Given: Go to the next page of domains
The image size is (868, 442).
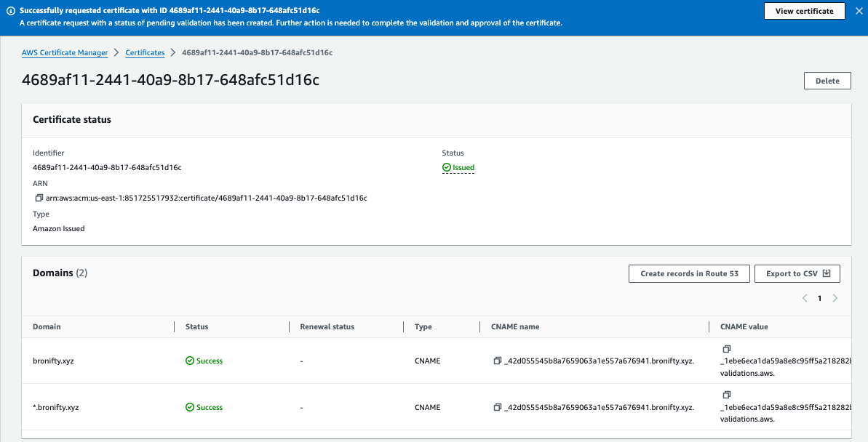Looking at the screenshot, I should 835,298.
